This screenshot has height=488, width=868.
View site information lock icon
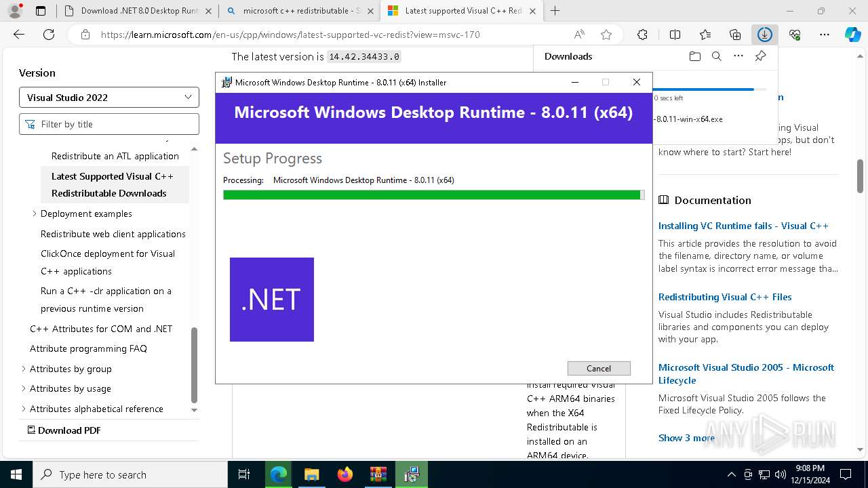click(x=85, y=35)
